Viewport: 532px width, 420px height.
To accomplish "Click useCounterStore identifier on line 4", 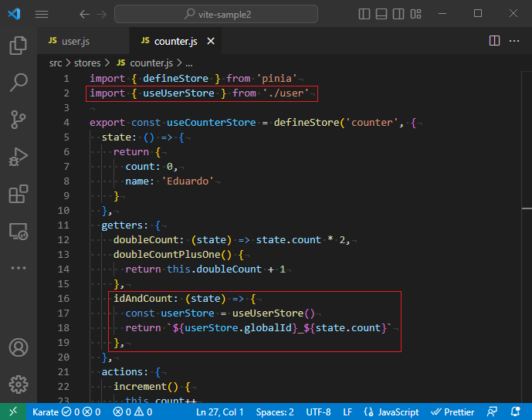I will click(211, 123).
